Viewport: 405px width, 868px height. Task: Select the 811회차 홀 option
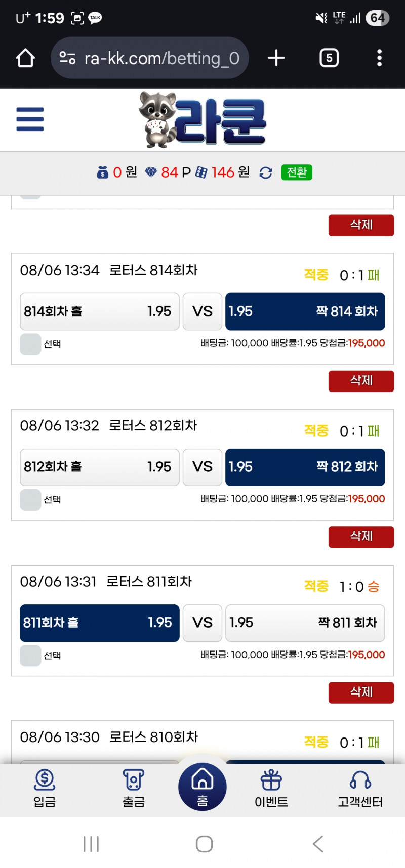[x=100, y=623]
